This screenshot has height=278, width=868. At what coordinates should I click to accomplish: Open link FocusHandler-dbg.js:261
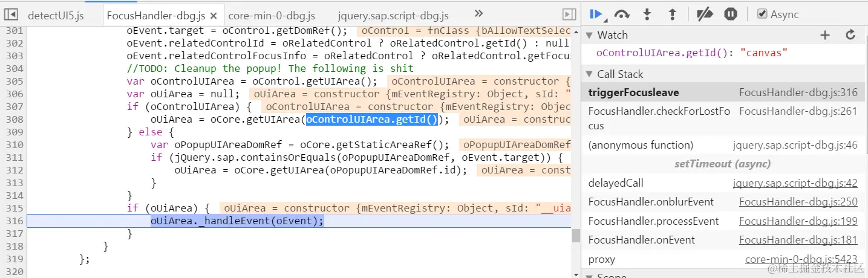[x=798, y=111]
